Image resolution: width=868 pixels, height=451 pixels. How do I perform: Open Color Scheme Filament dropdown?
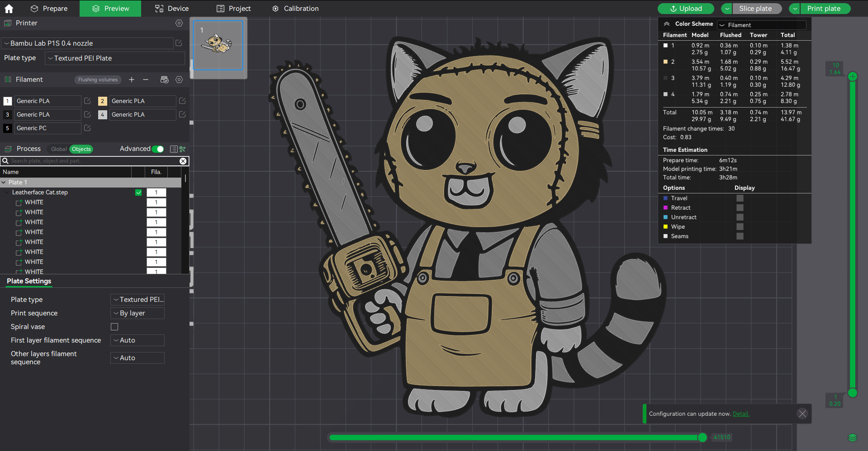click(x=762, y=25)
